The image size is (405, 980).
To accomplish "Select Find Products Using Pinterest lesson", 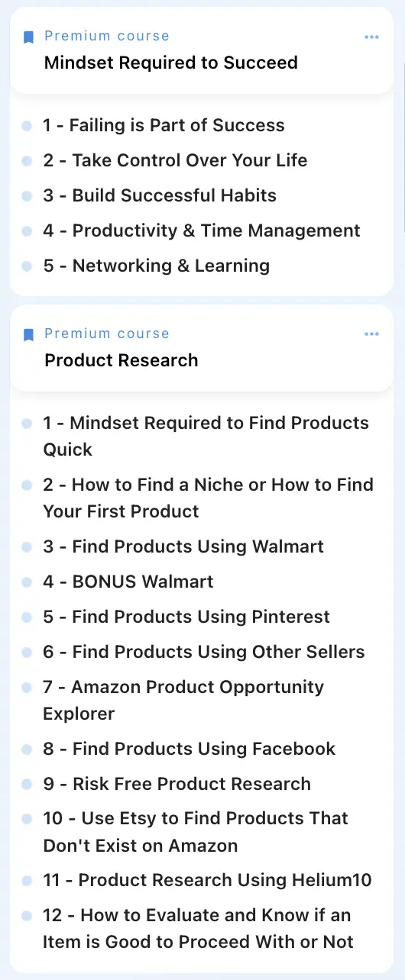I will coord(186,617).
